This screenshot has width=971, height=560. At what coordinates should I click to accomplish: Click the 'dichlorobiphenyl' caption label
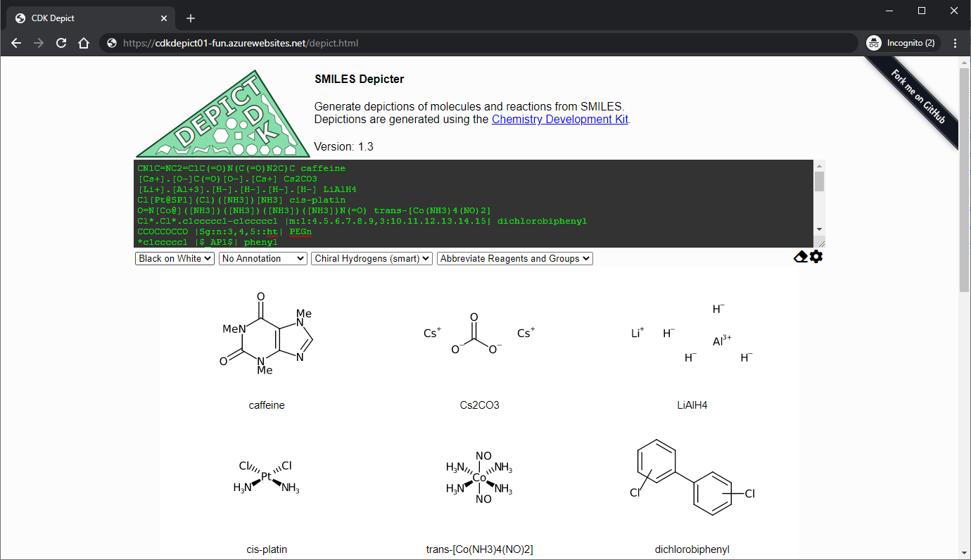pos(692,549)
